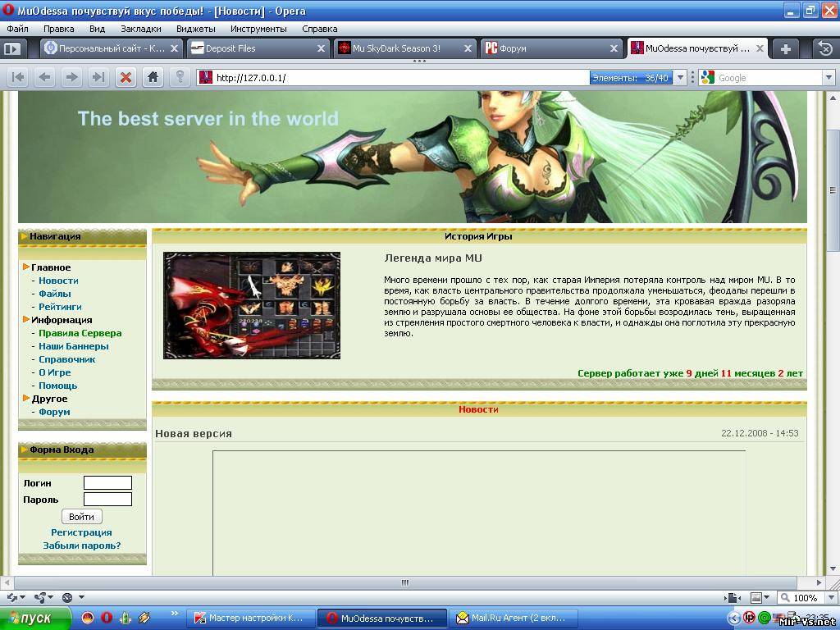Open the Форум link in site navigation
Image resolution: width=840 pixels, height=630 pixels.
click(x=54, y=412)
